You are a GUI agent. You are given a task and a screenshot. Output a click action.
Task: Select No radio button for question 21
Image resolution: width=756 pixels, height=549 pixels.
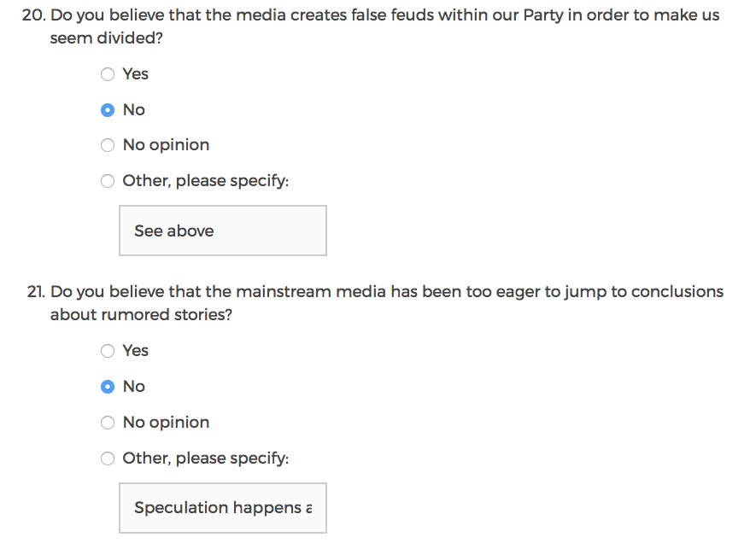click(x=108, y=387)
